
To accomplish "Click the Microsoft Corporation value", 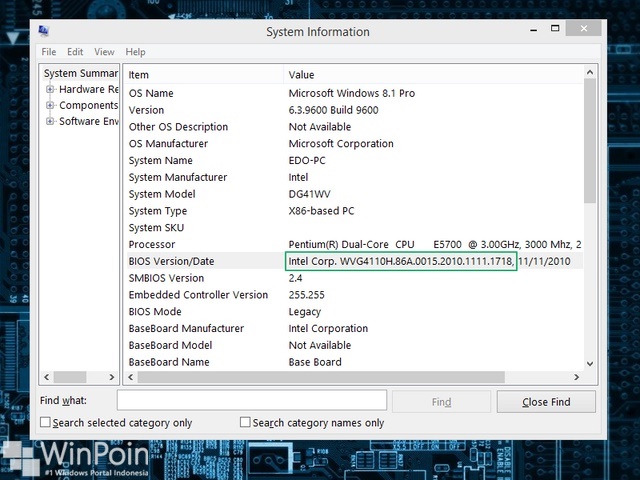I will 341,144.
